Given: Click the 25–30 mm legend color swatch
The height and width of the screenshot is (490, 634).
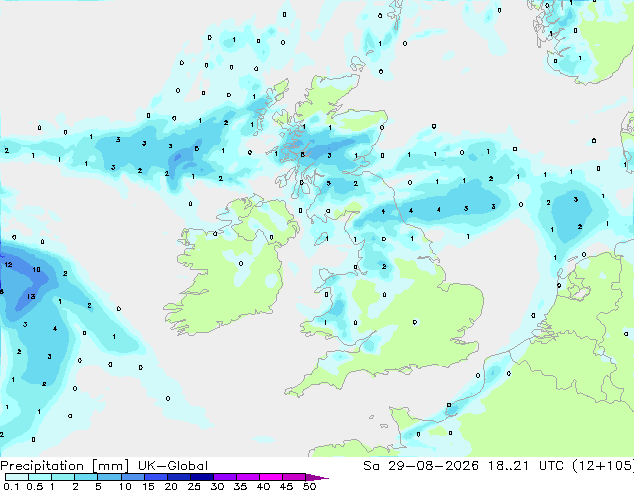Looking at the screenshot, I should point(201,477).
